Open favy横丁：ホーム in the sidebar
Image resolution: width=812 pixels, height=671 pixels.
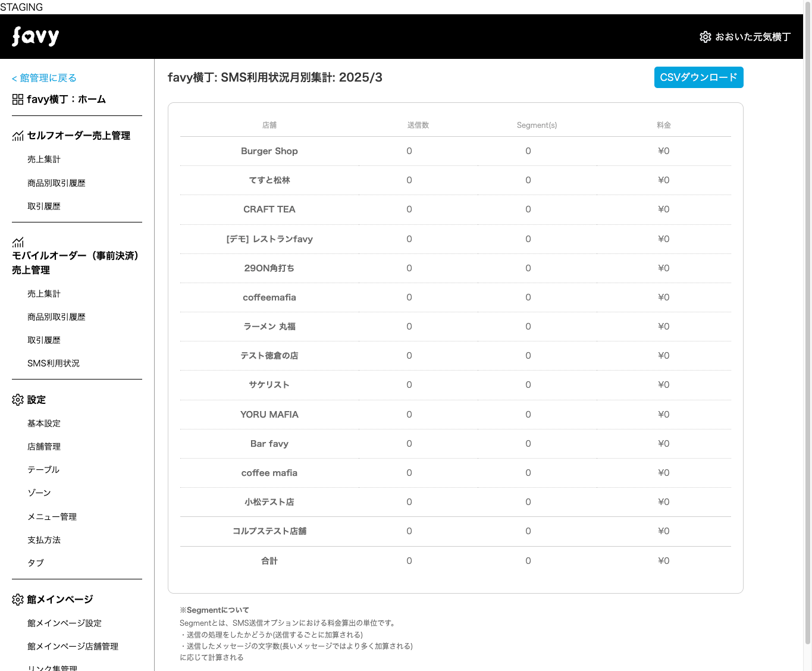[66, 99]
